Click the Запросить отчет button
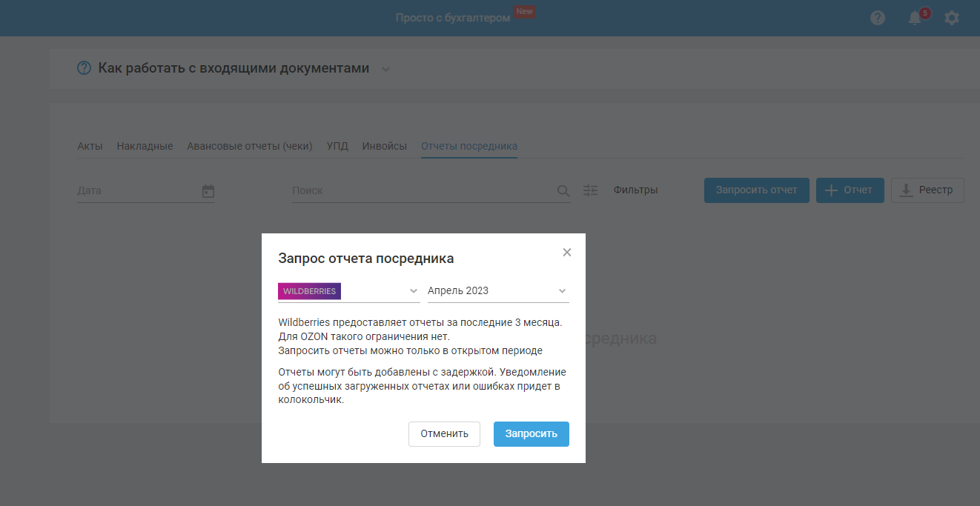 click(x=756, y=190)
